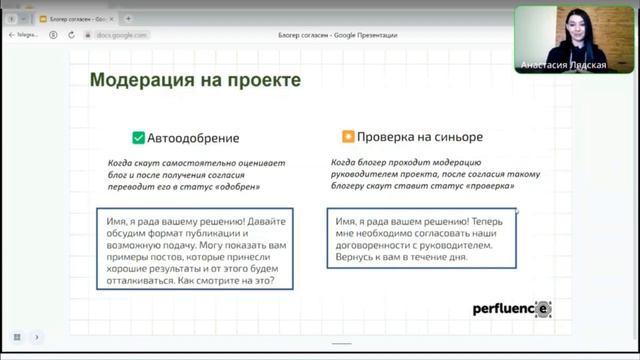Open a new browser tab with plus
Screen dimensions: 640x360
128,19
